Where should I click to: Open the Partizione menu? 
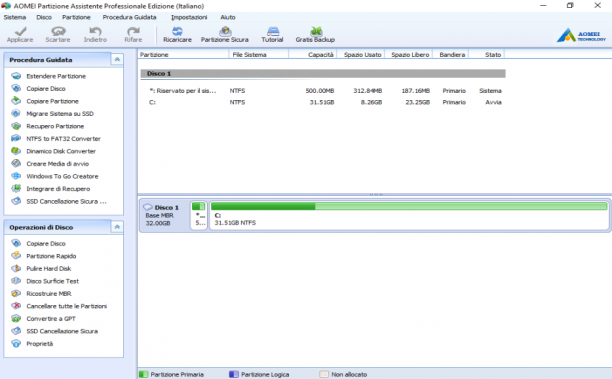pyautogui.click(x=76, y=17)
